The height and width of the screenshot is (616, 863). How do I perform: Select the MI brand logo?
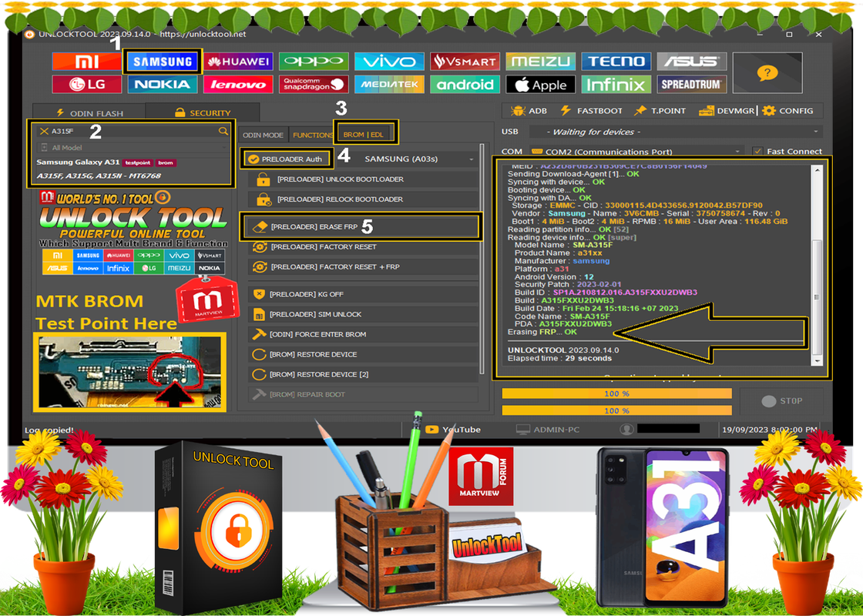86,62
